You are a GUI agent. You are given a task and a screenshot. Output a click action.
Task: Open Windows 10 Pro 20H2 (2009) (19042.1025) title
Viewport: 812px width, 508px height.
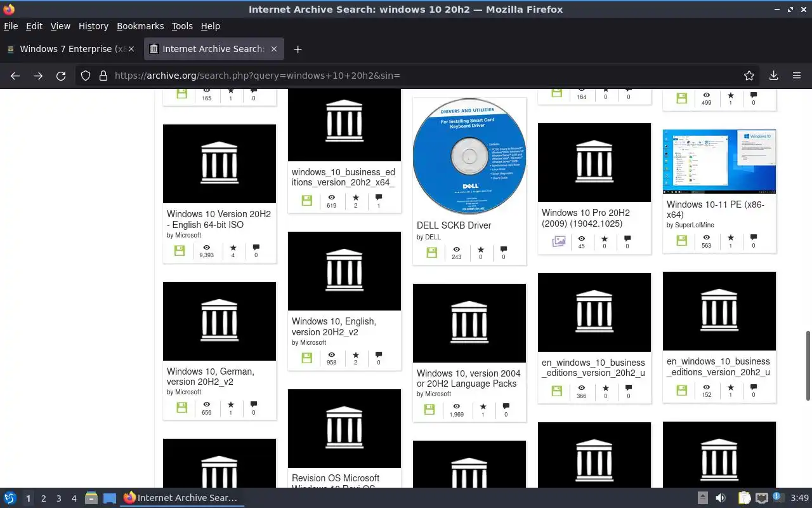586,218
